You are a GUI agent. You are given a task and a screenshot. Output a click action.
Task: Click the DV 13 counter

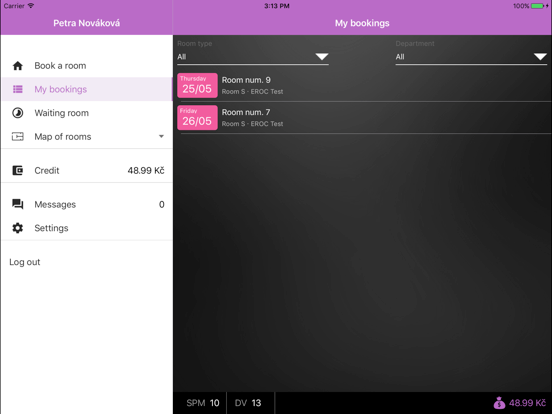pos(248,403)
